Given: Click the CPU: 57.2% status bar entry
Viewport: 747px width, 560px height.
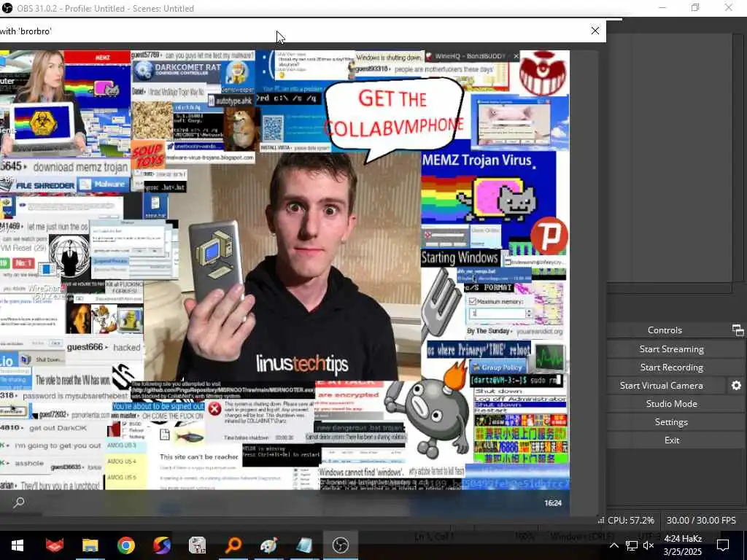Looking at the screenshot, I should 631,521.
